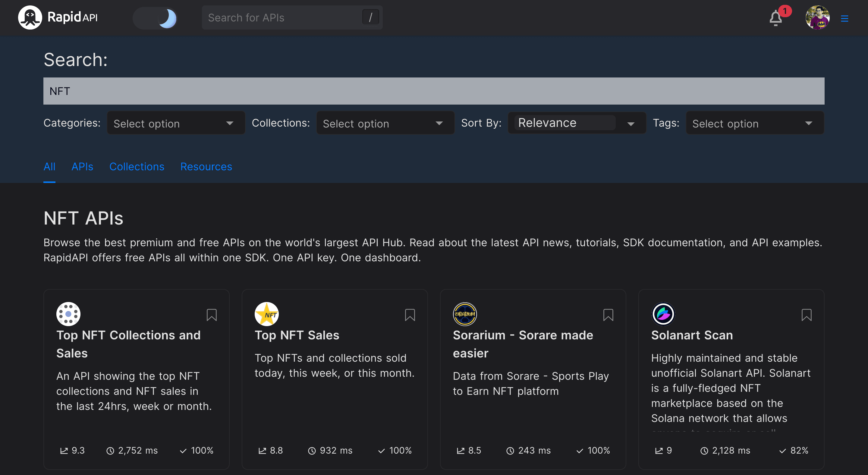
Task: Open the hamburger menu icon
Action: [x=844, y=18]
